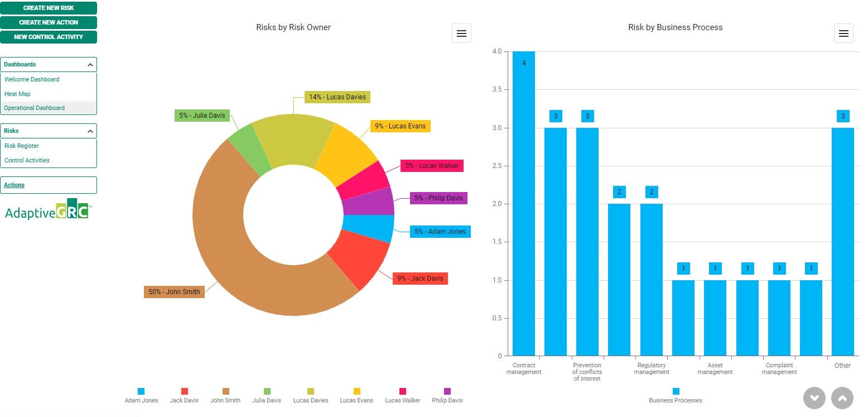
Task: Click the Asset management bar
Action: point(715,318)
